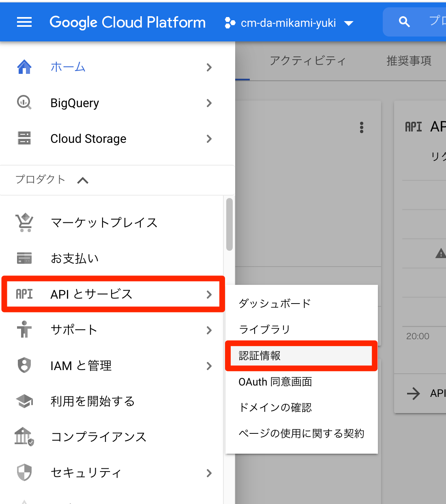446x504 pixels.
Task: Open the 推奨事項 tab
Action: (408, 61)
